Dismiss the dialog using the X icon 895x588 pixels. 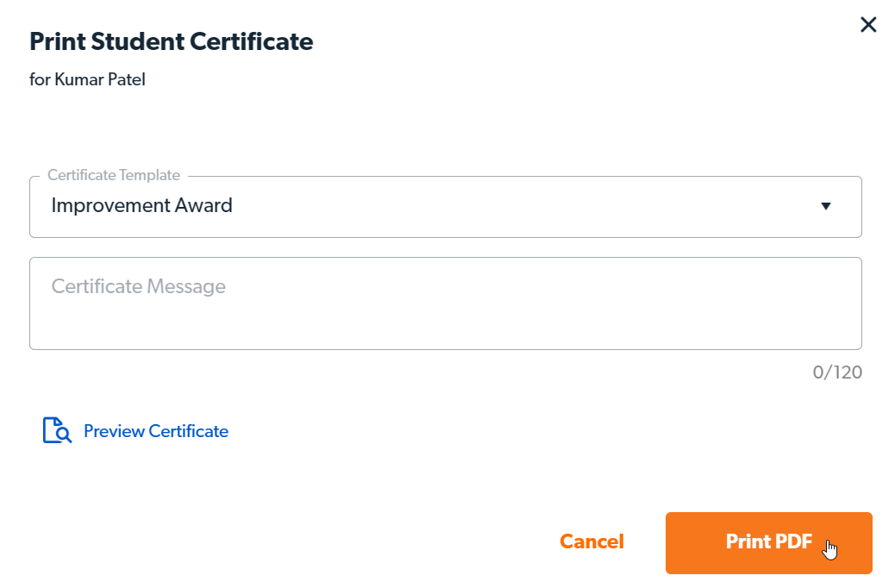868,25
